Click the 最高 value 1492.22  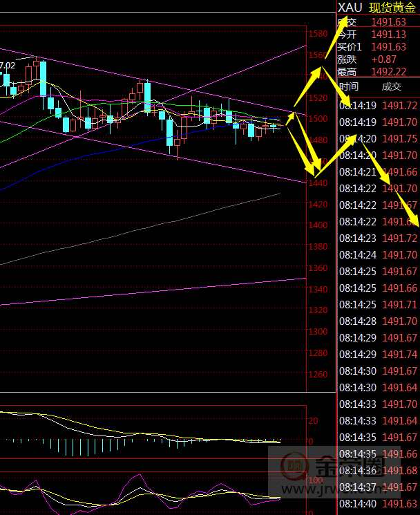[388, 72]
